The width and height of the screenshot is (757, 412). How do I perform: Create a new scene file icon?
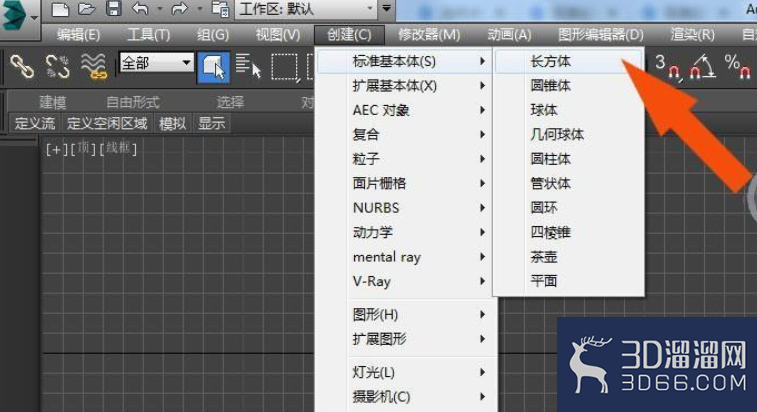click(x=60, y=9)
